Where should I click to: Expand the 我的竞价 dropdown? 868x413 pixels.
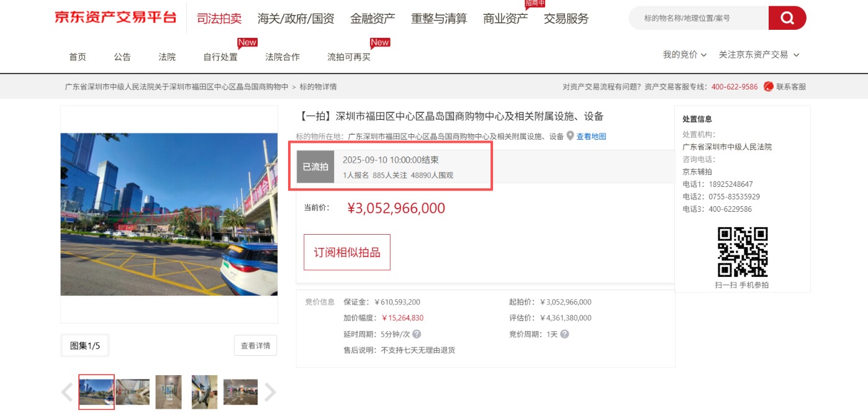(685, 55)
